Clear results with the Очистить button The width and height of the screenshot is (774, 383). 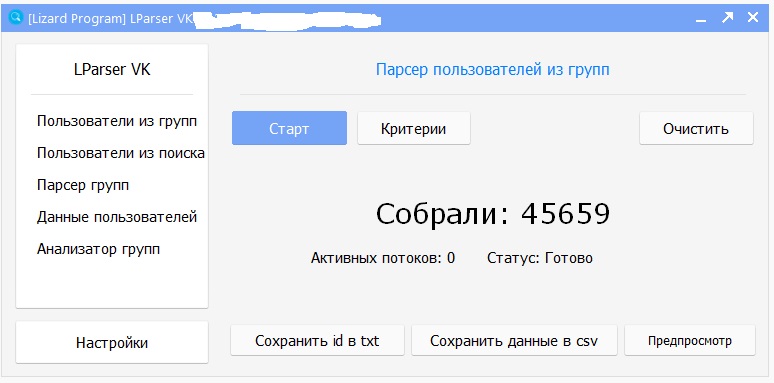pyautogui.click(x=696, y=128)
